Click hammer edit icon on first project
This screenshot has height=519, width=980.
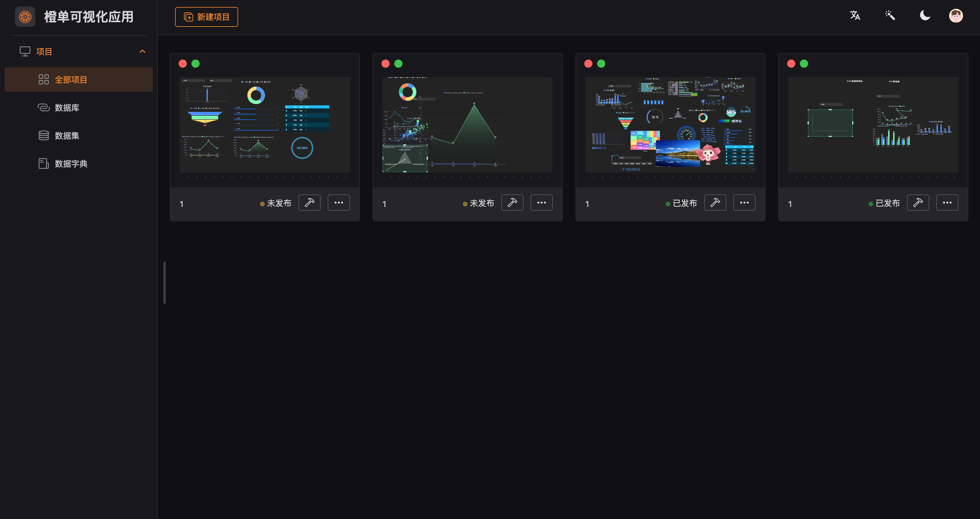tap(309, 202)
